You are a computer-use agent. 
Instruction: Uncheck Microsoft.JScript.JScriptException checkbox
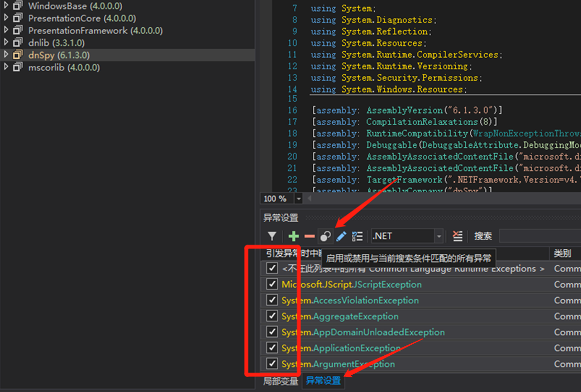click(272, 284)
